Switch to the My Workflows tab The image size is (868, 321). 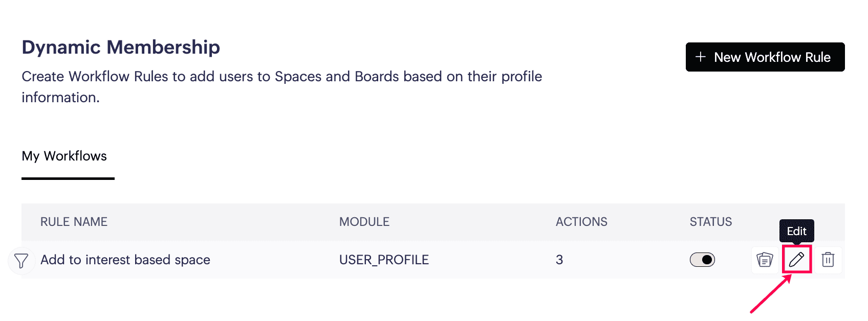[x=64, y=156]
